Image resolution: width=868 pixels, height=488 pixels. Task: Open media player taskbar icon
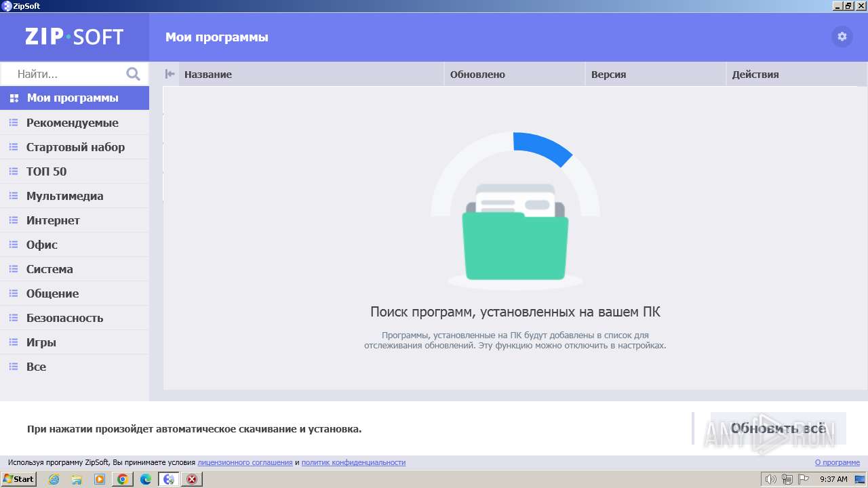100,479
